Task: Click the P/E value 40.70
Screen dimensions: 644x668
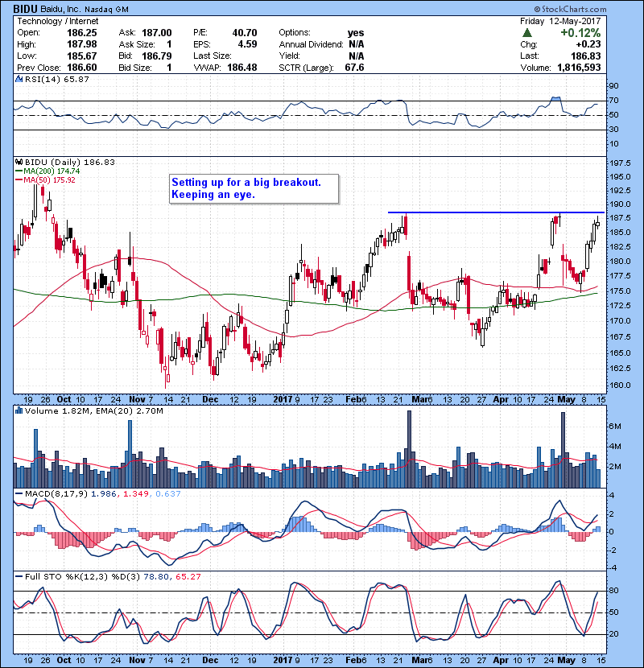Action: point(245,33)
